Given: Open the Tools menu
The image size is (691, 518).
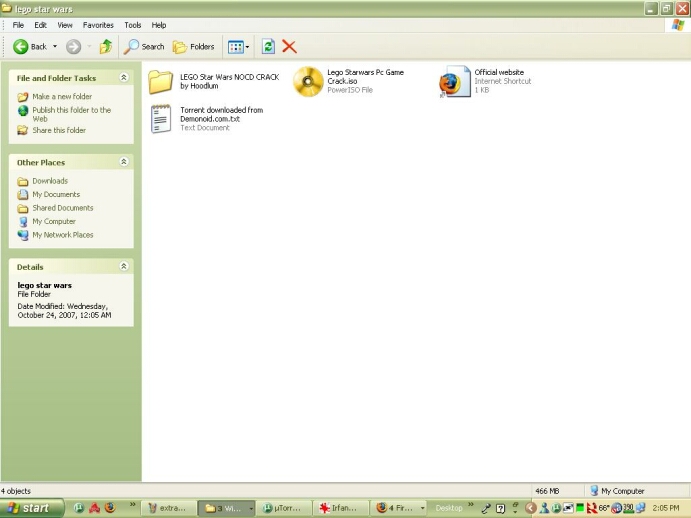Looking at the screenshot, I should pos(132,25).
